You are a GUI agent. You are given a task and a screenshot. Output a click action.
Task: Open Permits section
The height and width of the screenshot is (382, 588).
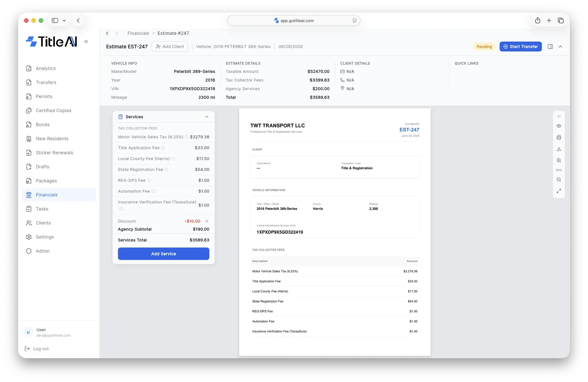[44, 96]
